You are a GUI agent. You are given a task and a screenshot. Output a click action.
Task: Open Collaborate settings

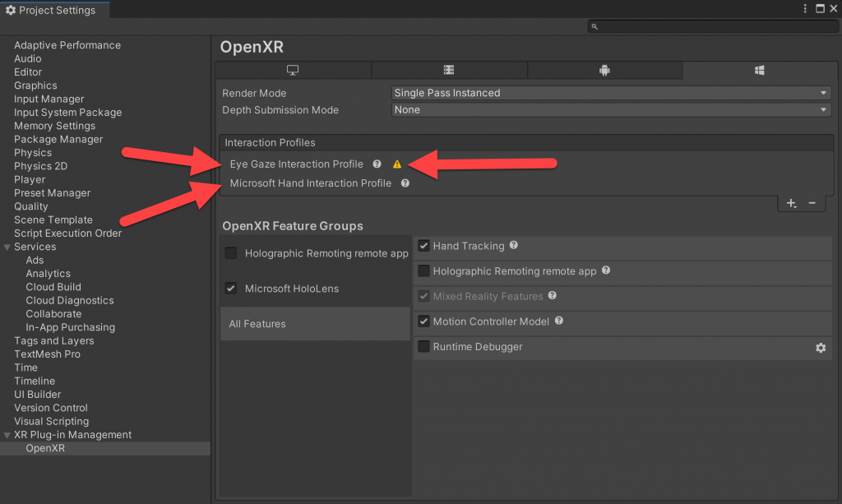pos(53,313)
